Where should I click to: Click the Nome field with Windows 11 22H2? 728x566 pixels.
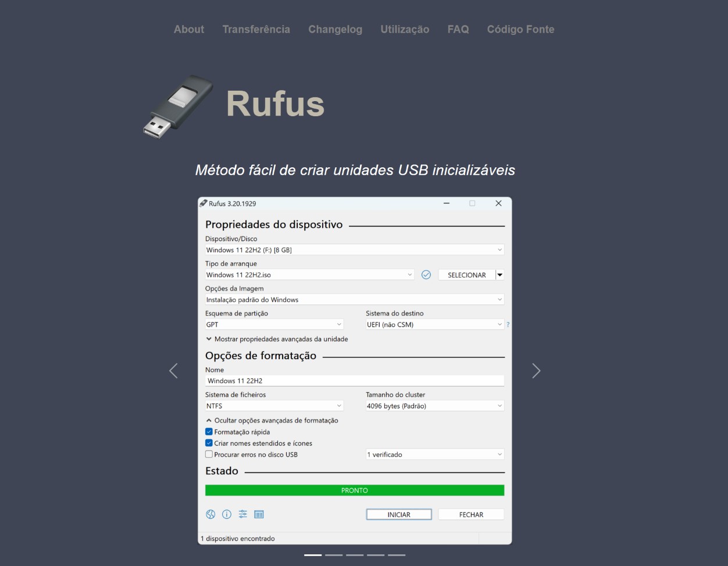click(x=355, y=381)
